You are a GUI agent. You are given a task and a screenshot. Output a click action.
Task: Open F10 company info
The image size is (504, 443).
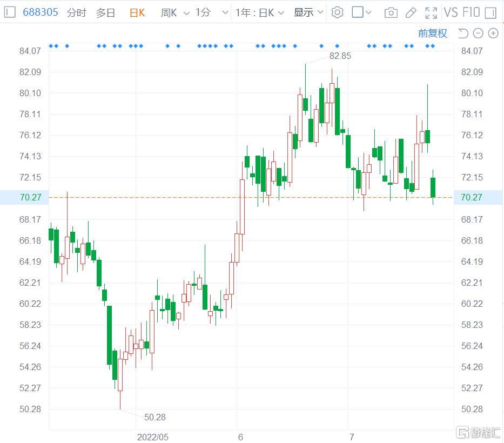click(471, 12)
